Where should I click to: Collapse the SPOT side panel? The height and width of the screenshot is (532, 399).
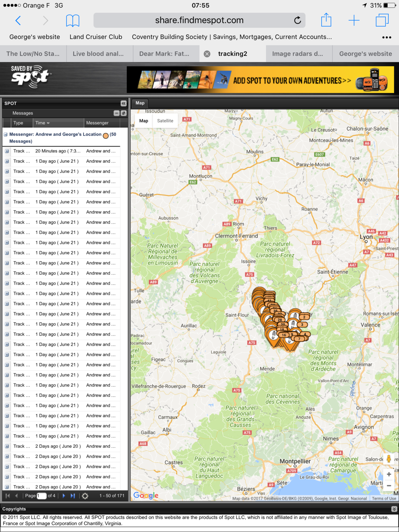124,103
